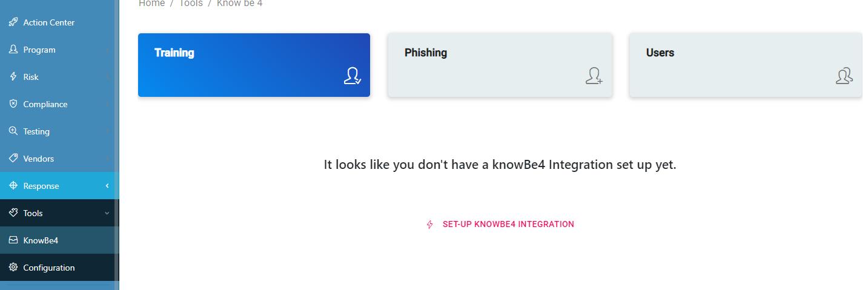Screen dimensions: 868x290
Task: Click the add-user icon on Phishing card
Action: click(x=594, y=76)
